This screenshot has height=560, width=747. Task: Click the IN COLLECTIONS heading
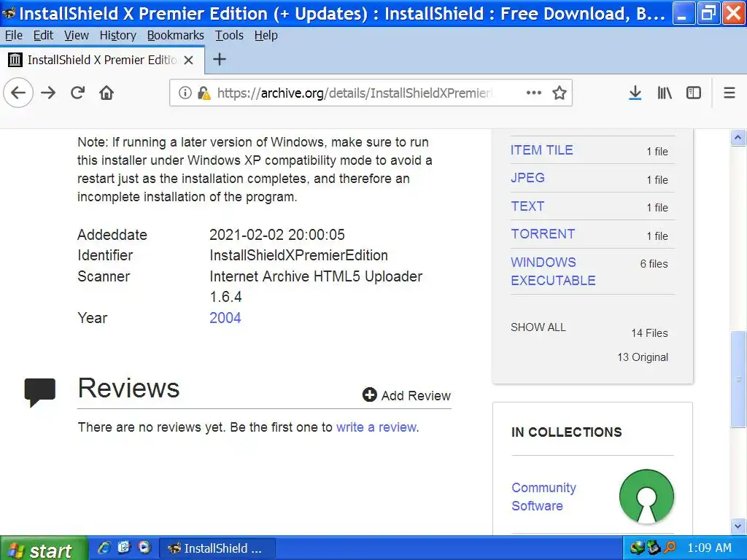pyautogui.click(x=566, y=432)
